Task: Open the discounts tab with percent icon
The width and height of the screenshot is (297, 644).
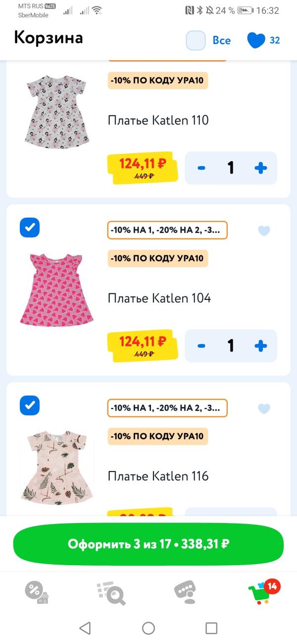Action: (x=37, y=591)
